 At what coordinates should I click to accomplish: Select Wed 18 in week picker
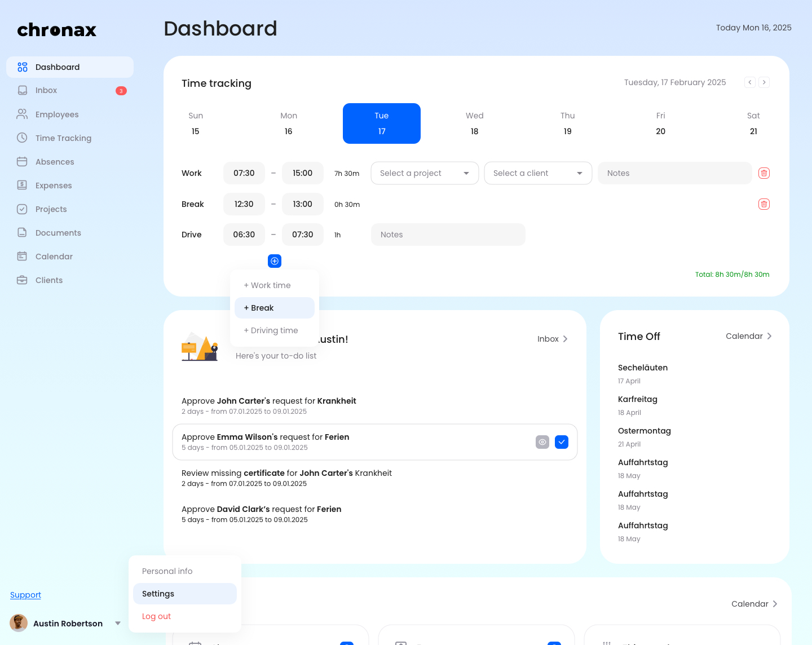(474, 123)
